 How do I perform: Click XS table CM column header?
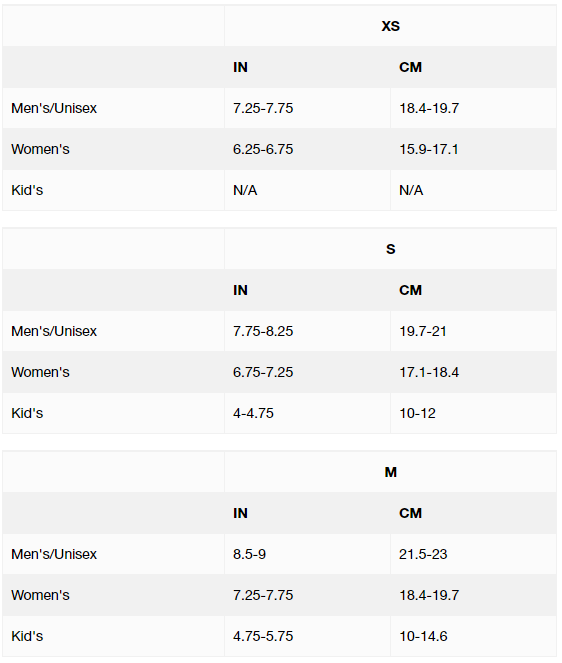point(410,67)
